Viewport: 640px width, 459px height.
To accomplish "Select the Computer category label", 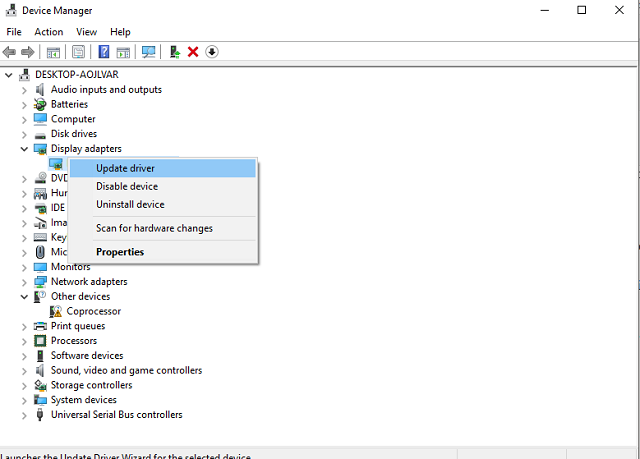I will (x=73, y=119).
